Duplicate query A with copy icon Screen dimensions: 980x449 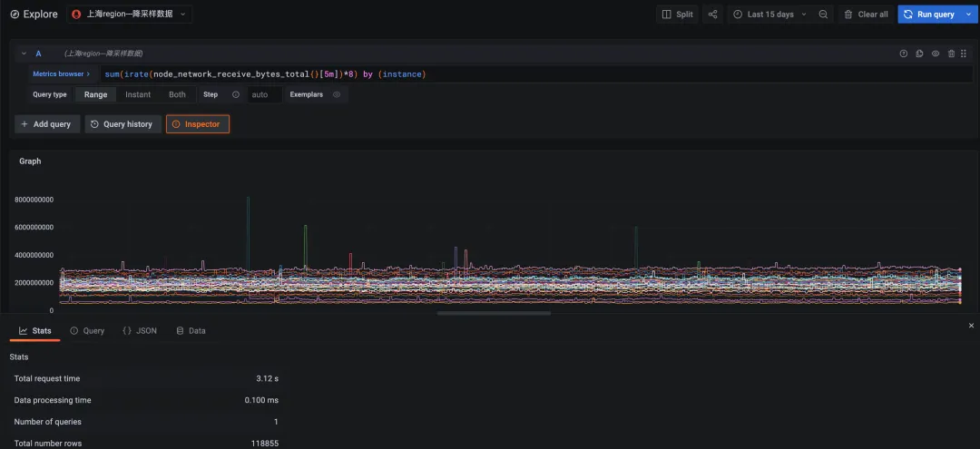click(919, 54)
